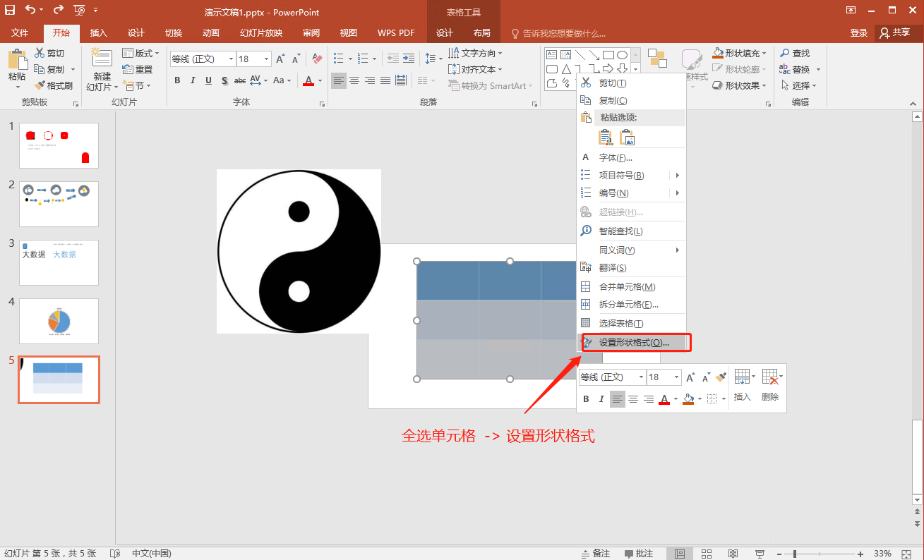The image size is (924, 560).
Task: Click the Save icon in the quick access toolbar
Action: (x=11, y=10)
